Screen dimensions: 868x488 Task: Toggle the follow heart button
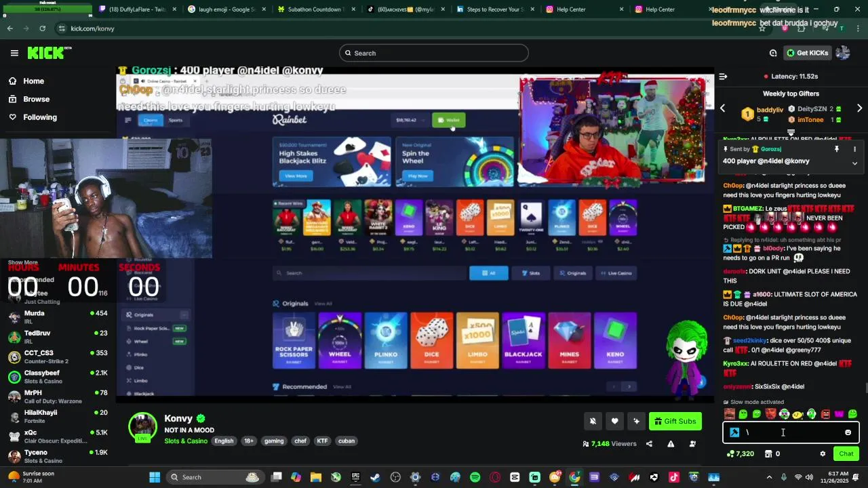pos(614,421)
